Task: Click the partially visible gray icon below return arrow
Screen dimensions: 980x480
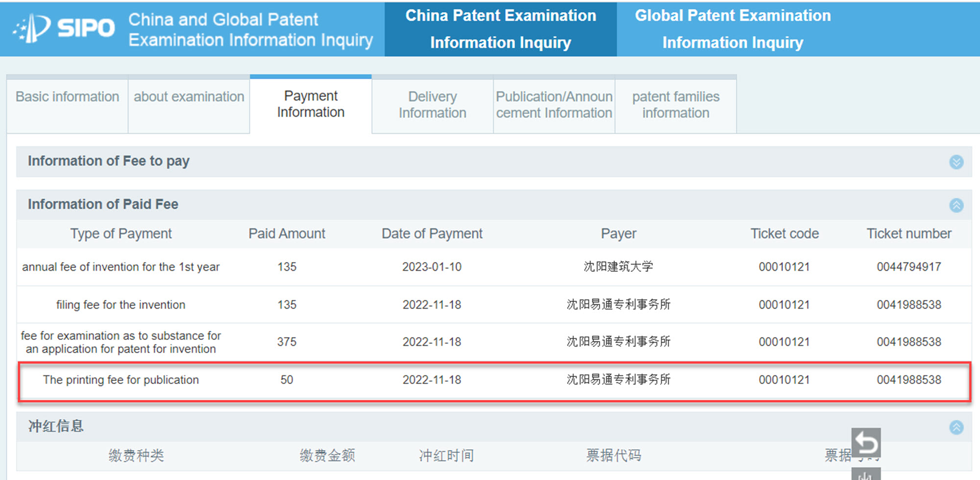Action: tap(866, 475)
